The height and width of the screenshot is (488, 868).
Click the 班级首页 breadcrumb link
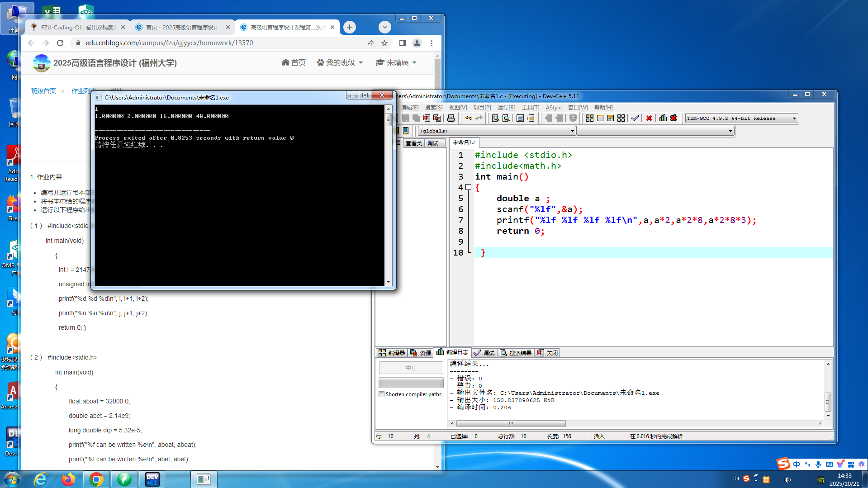pyautogui.click(x=43, y=91)
